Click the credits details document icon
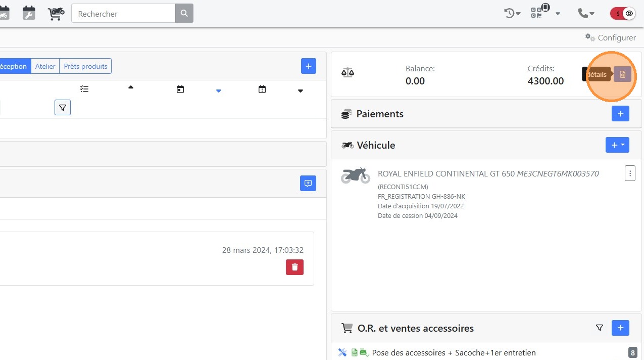Viewport: 644px width, 360px height. click(622, 74)
